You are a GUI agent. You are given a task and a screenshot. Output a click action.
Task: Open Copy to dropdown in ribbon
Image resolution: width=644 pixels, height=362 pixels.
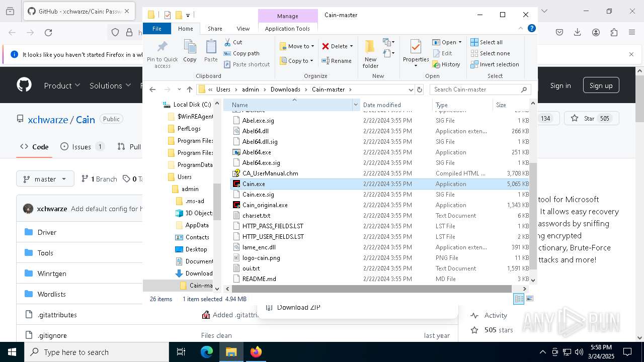click(297, 61)
